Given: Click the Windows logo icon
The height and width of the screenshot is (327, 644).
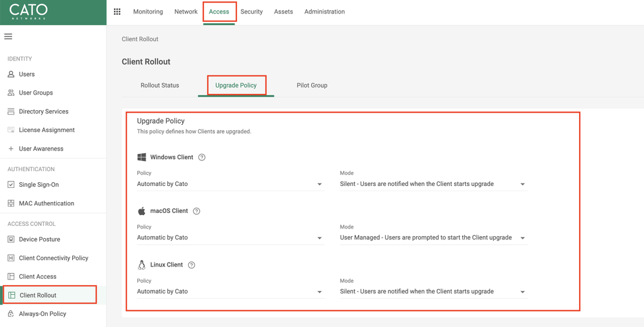Looking at the screenshot, I should (142, 157).
